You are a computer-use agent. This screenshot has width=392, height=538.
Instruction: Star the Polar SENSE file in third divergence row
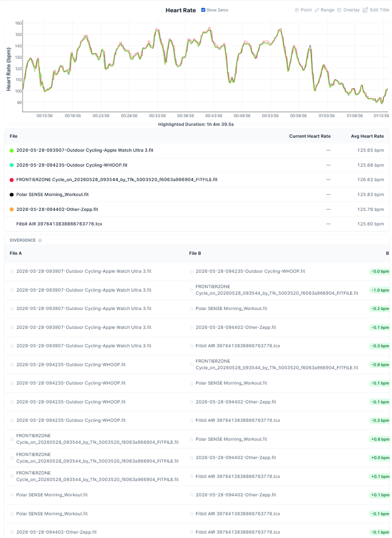[x=192, y=309]
